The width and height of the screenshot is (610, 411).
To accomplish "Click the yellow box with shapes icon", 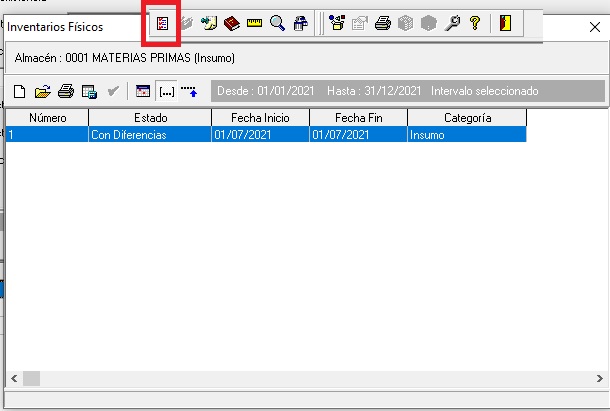I will [337, 23].
